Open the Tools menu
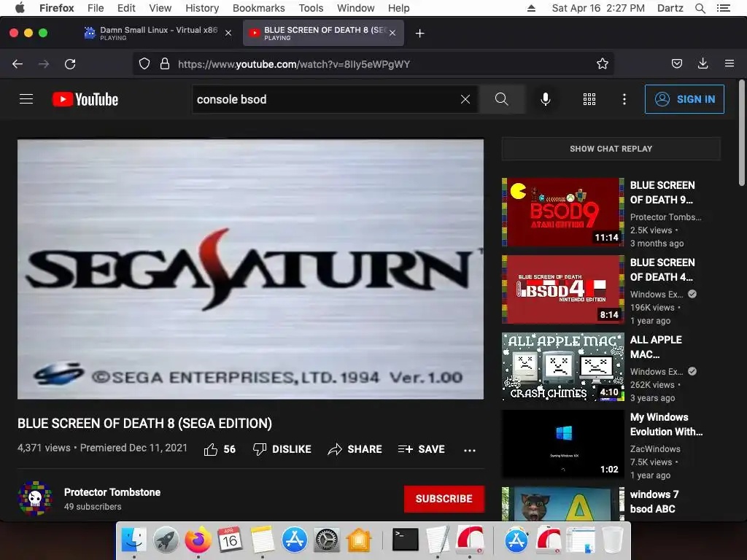 (311, 8)
